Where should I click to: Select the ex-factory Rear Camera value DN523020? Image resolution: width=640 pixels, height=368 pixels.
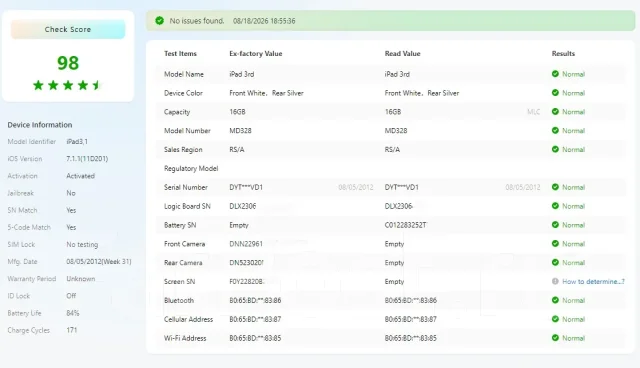[246, 263]
